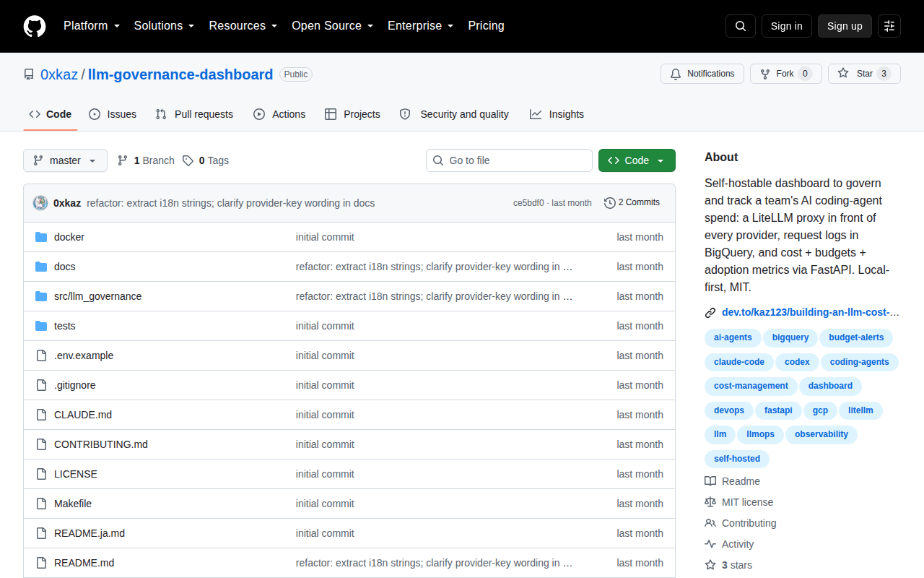Open the Actions tab

(279, 114)
